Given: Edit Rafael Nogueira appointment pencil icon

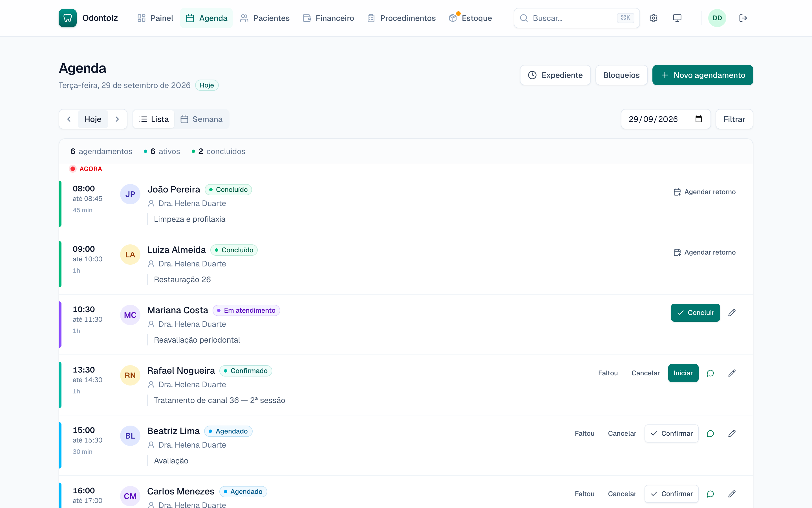Looking at the screenshot, I should point(732,373).
